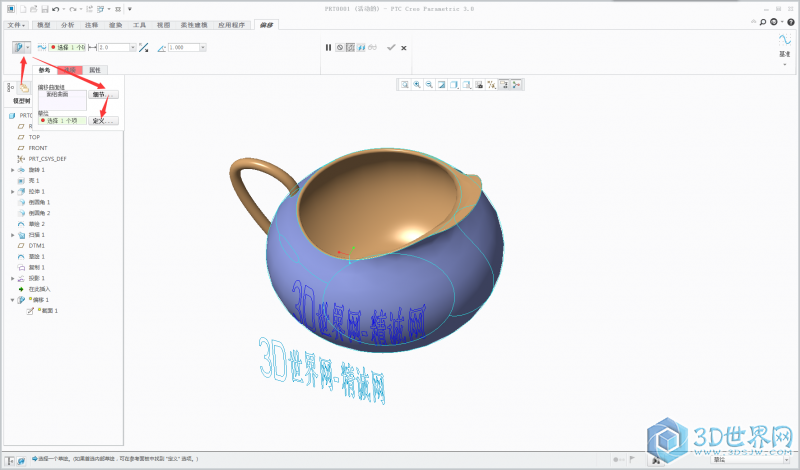800x470 pixels.
Task: Click the Undo arrow icon
Action: pos(56,9)
